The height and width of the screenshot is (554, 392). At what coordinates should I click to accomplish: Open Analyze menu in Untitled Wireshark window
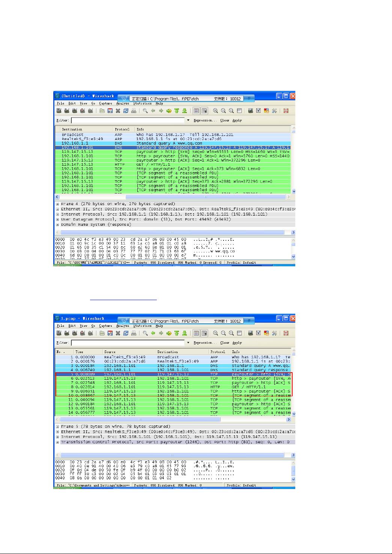point(123,103)
